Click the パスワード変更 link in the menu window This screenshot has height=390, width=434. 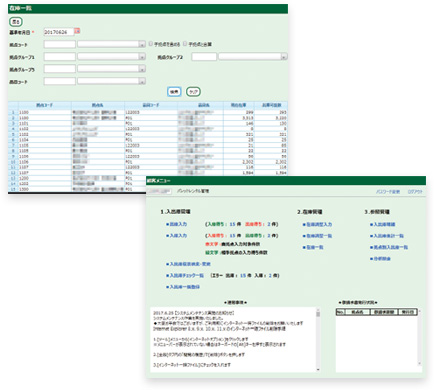click(x=388, y=192)
